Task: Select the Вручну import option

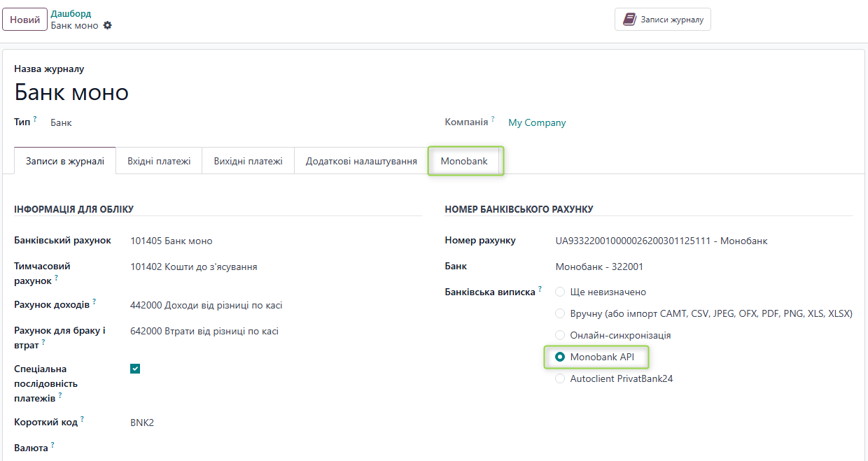Action: click(x=560, y=313)
